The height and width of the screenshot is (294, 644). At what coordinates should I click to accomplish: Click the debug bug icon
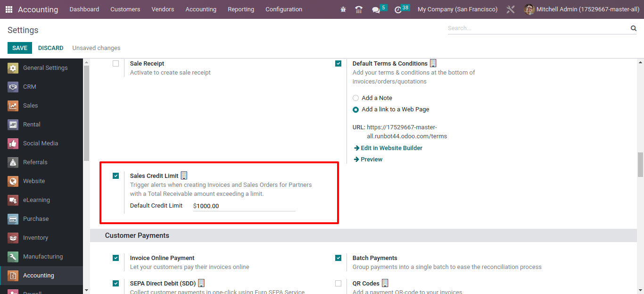pos(343,9)
